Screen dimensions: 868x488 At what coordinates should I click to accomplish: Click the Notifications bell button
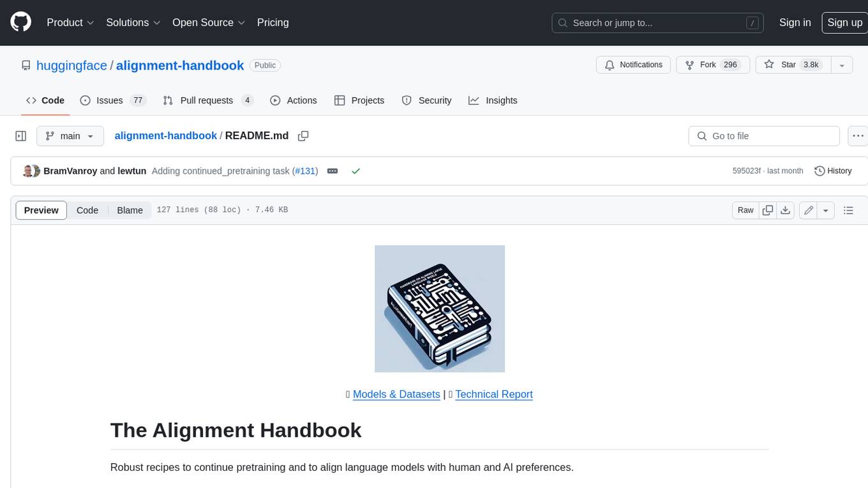(634, 65)
